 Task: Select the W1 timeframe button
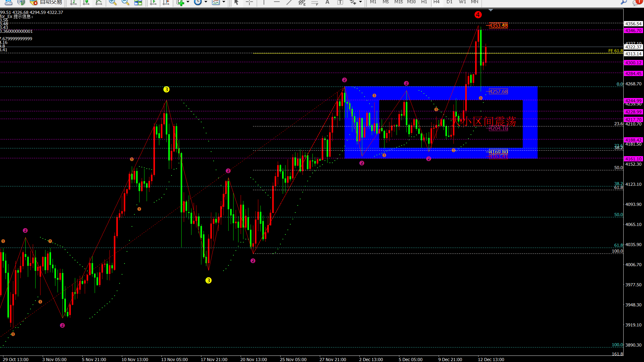[462, 2]
